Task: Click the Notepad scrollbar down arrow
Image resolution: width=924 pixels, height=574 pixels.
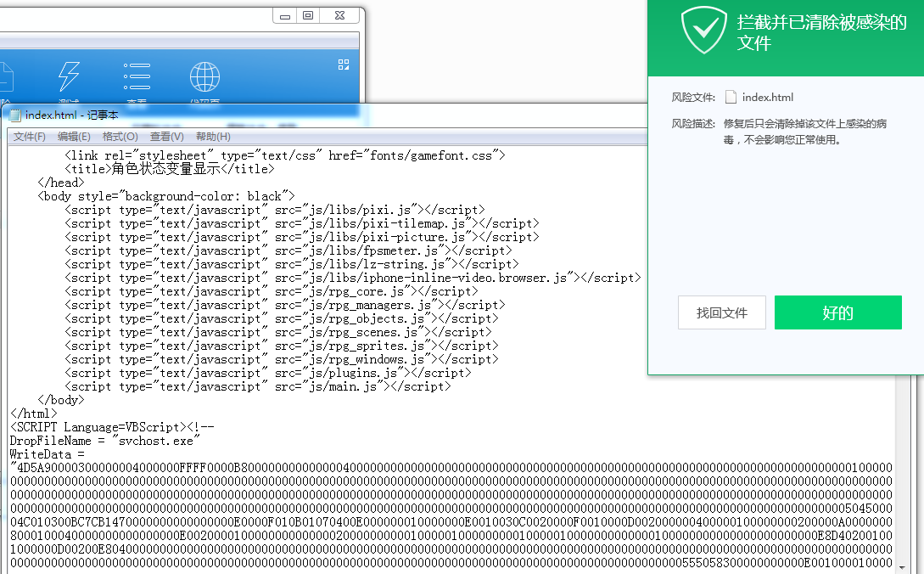Action: (902, 567)
